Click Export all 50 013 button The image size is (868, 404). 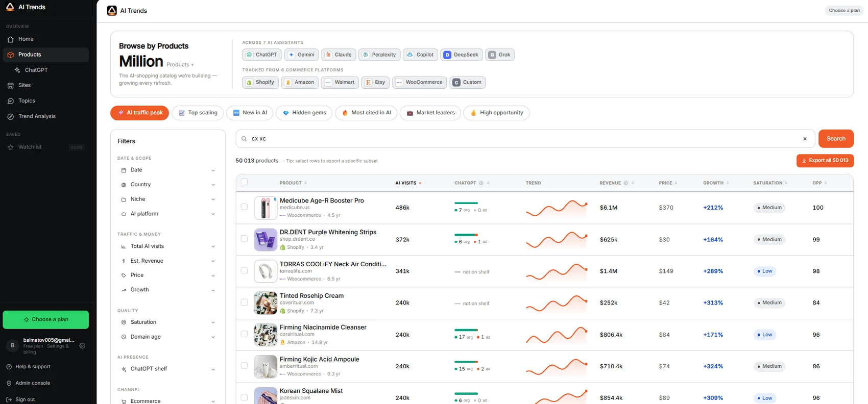(825, 161)
